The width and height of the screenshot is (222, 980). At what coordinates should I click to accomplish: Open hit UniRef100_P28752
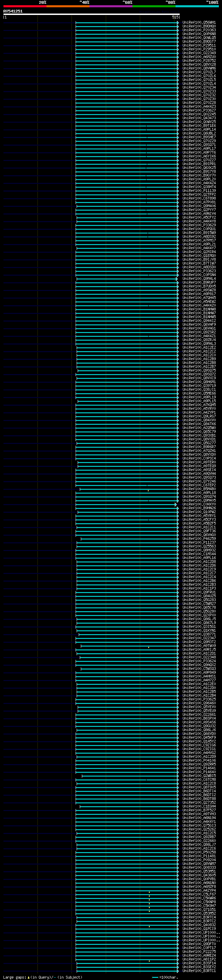point(199,60)
